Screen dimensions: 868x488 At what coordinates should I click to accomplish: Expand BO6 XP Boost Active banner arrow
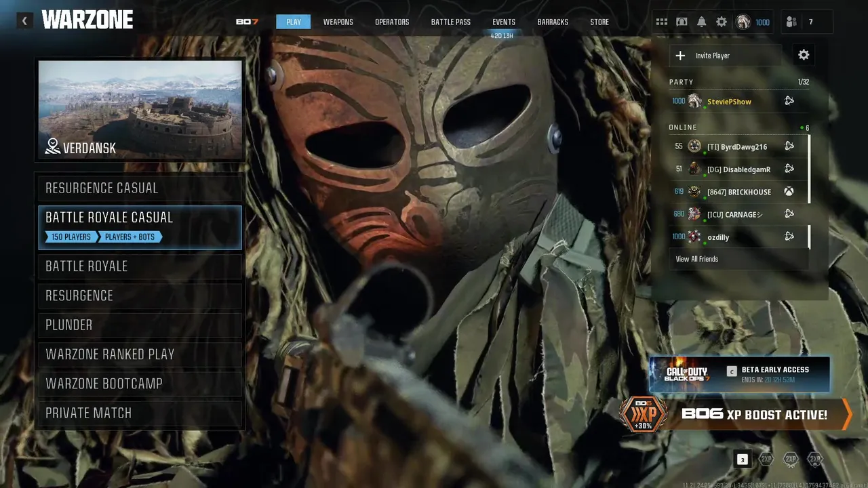click(x=846, y=414)
